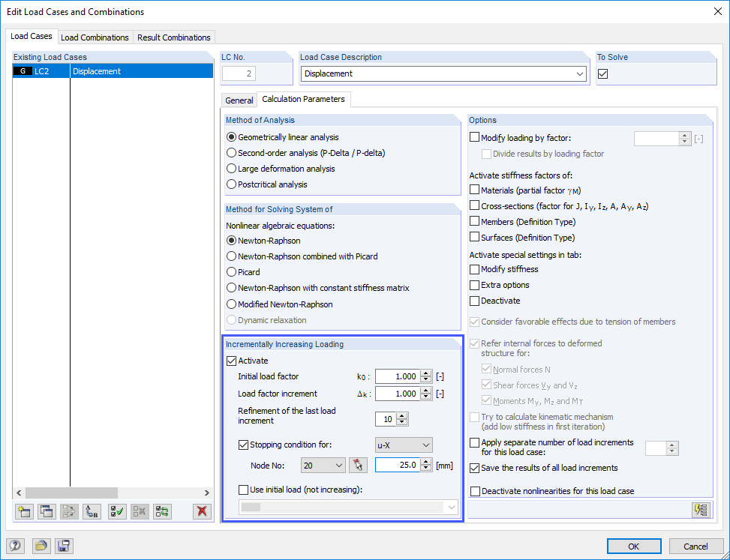Image resolution: width=730 pixels, height=560 pixels.
Task: Switch to the Load Combinations tab
Action: point(95,37)
